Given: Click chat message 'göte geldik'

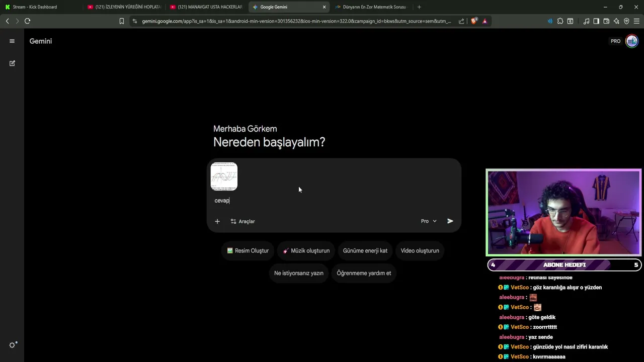Looking at the screenshot, I should click(542, 317).
